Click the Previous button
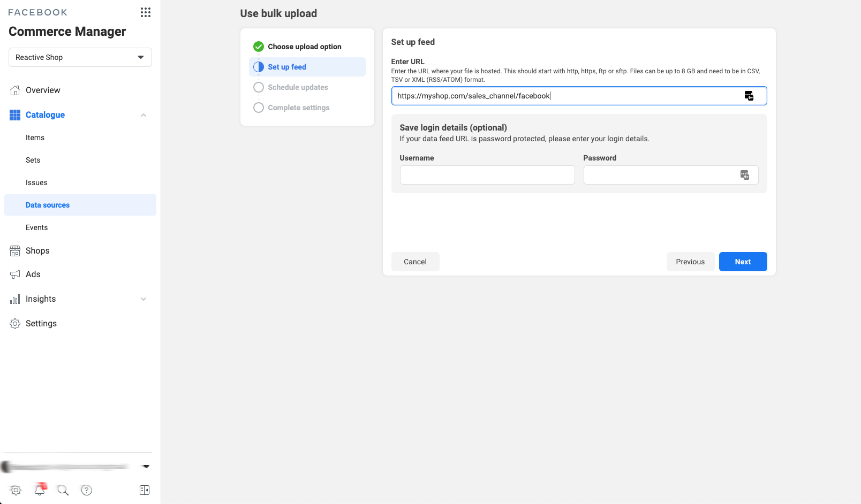 [x=690, y=262]
